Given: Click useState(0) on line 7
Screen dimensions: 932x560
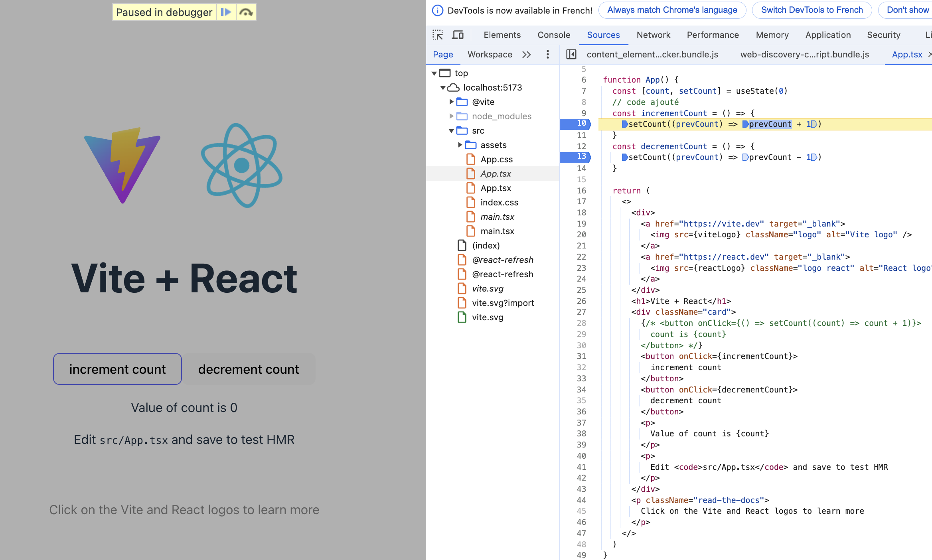Looking at the screenshot, I should [x=761, y=91].
